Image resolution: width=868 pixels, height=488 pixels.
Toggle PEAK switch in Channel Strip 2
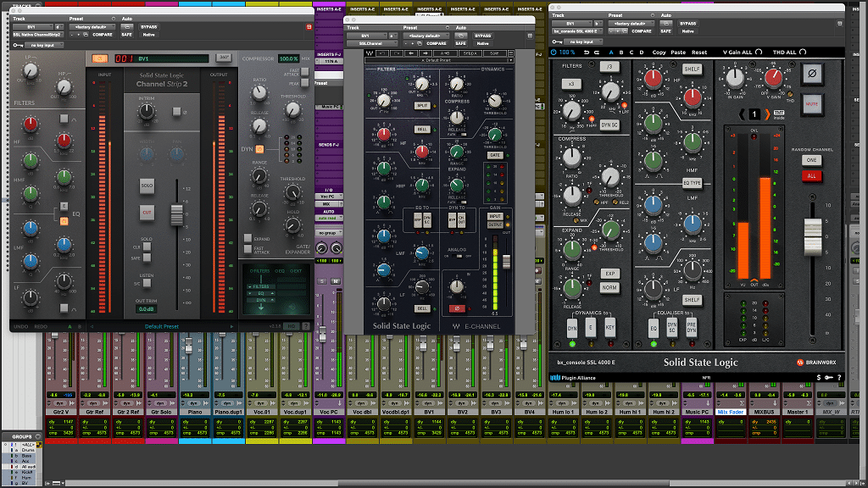point(304,83)
